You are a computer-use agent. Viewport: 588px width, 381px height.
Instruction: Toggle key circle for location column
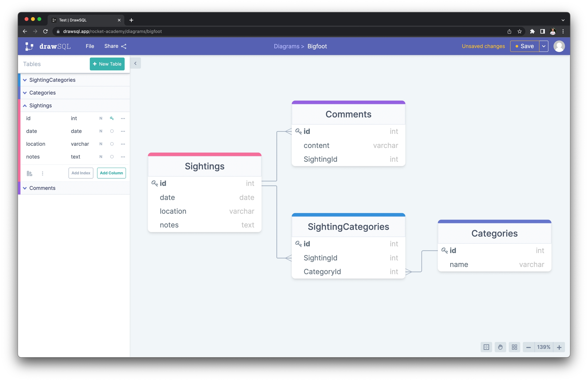click(112, 144)
